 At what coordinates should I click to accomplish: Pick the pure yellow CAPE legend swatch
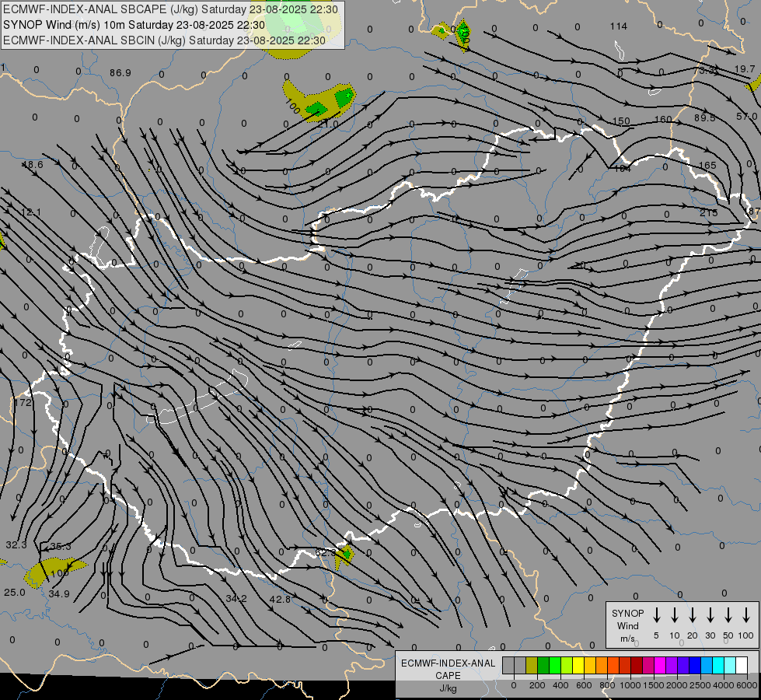pos(578,666)
